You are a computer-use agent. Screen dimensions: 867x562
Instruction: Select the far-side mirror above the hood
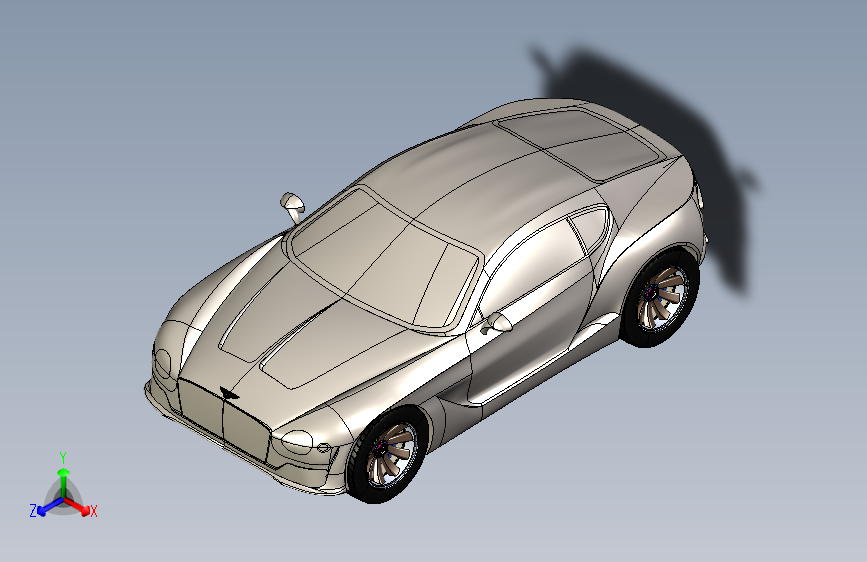coord(293,206)
